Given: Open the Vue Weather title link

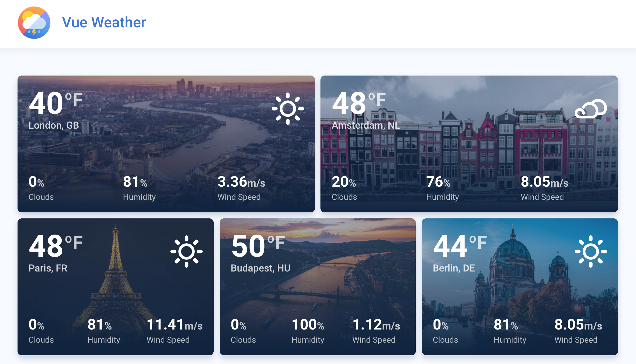Looking at the screenshot, I should [104, 22].
